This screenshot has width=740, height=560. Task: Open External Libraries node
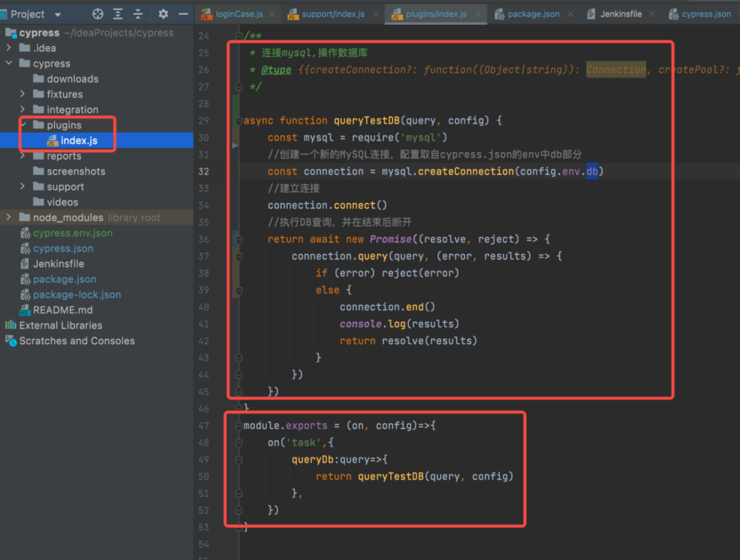(x=60, y=326)
